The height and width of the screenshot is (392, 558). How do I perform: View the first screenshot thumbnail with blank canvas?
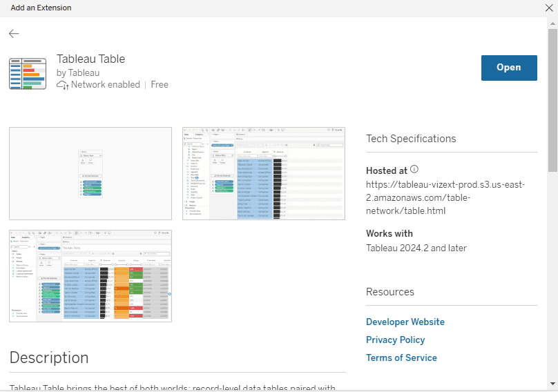point(90,174)
